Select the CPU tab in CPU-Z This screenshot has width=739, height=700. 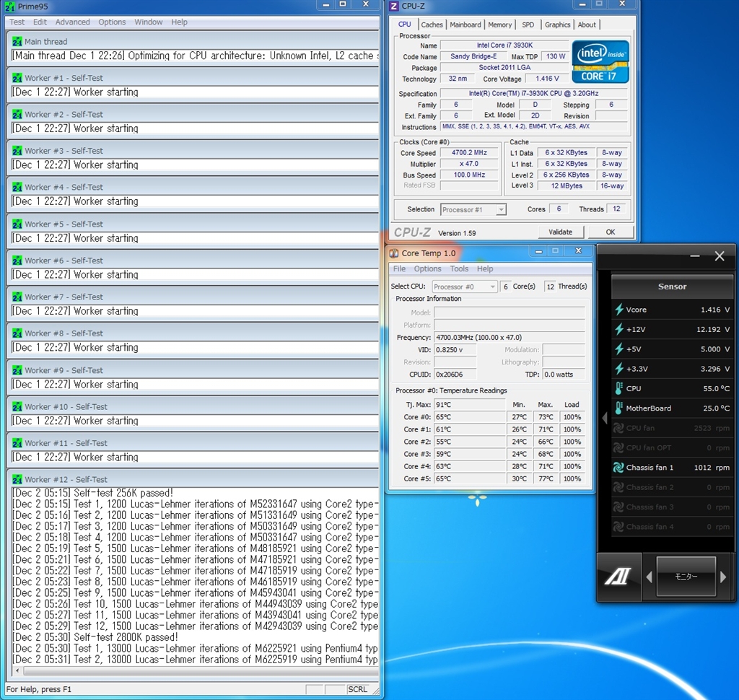404,24
